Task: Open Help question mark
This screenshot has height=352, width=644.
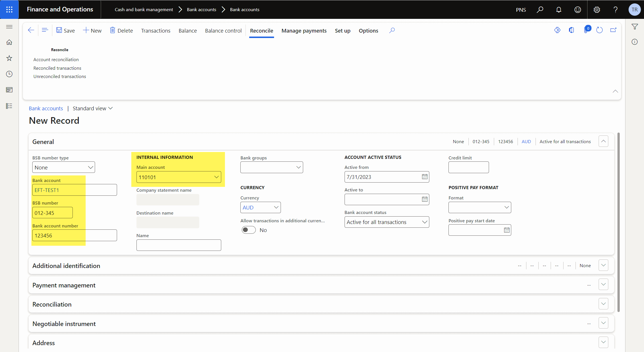Action: 615,9
